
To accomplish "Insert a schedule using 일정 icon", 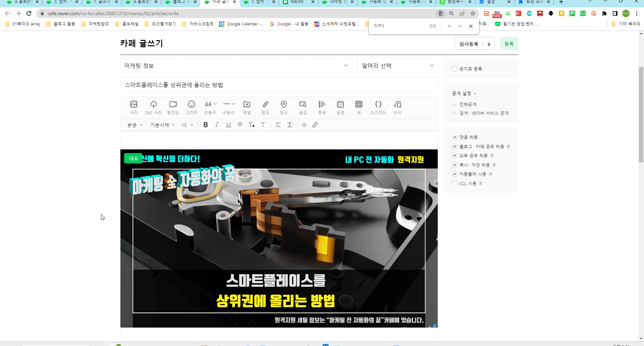I will [x=340, y=108].
